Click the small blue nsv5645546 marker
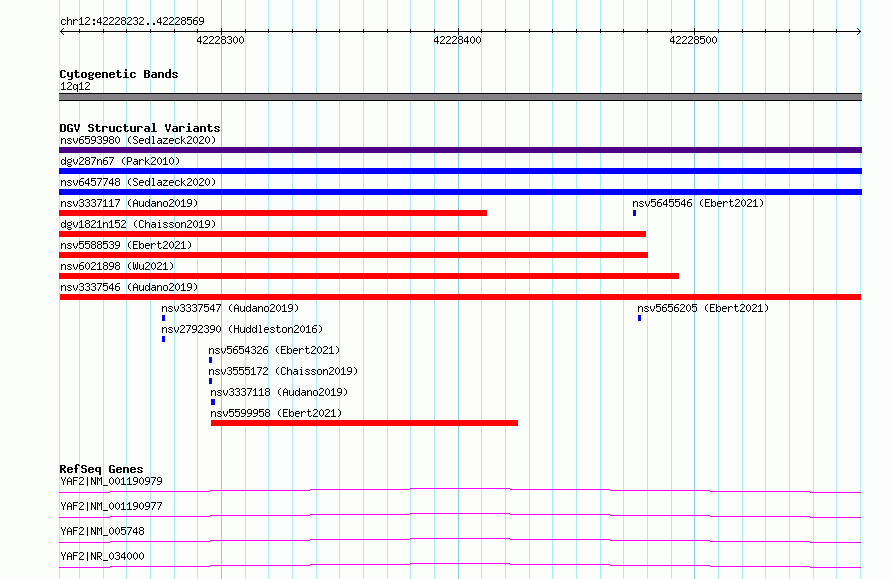The height and width of the screenshot is (579, 890). point(635,213)
